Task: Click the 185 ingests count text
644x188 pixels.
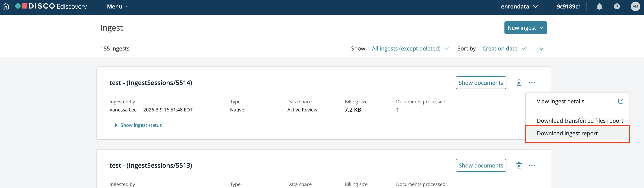Action: coord(115,48)
